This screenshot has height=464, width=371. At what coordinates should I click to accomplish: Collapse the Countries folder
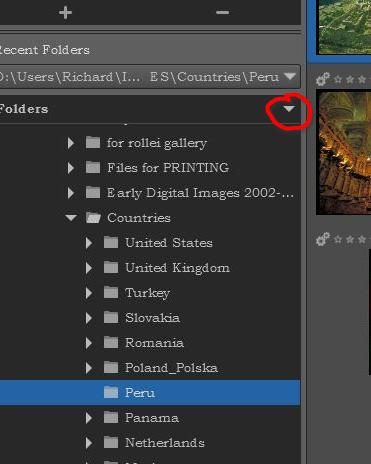(71, 218)
